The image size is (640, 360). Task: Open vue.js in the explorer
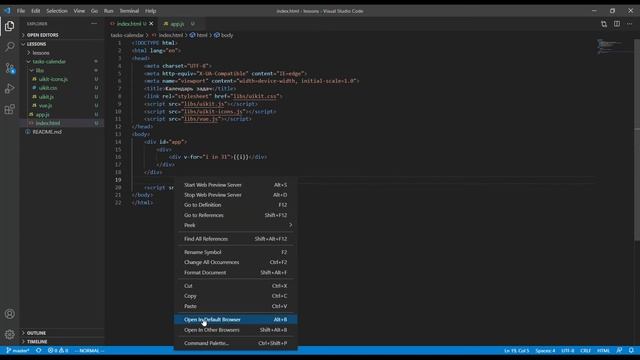(45, 105)
